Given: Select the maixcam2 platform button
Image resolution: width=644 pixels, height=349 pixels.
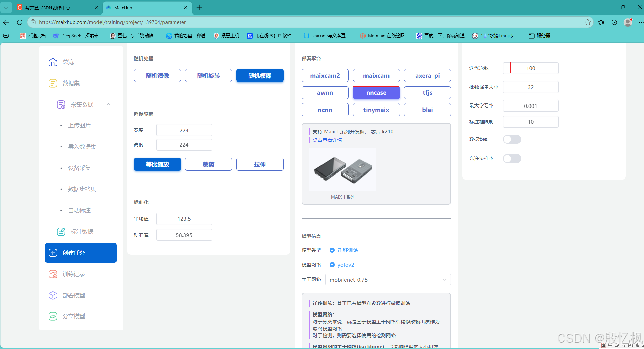Looking at the screenshot, I should click(x=325, y=75).
